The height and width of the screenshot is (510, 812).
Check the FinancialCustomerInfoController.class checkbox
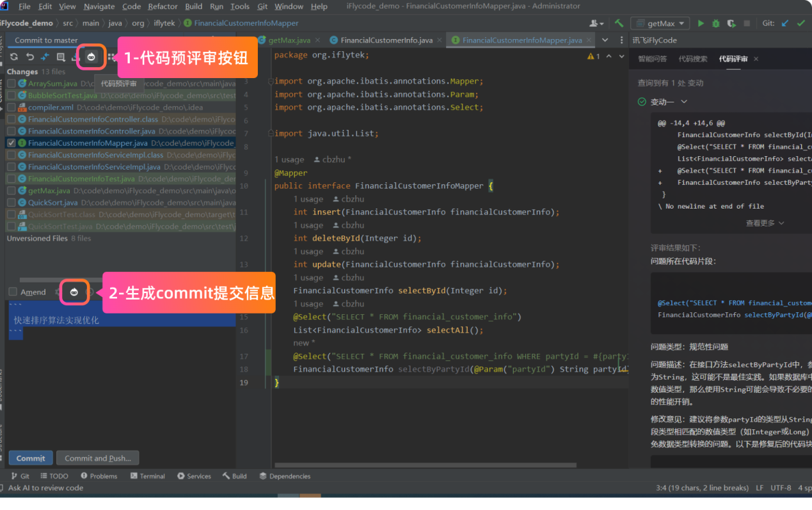pyautogui.click(x=12, y=119)
